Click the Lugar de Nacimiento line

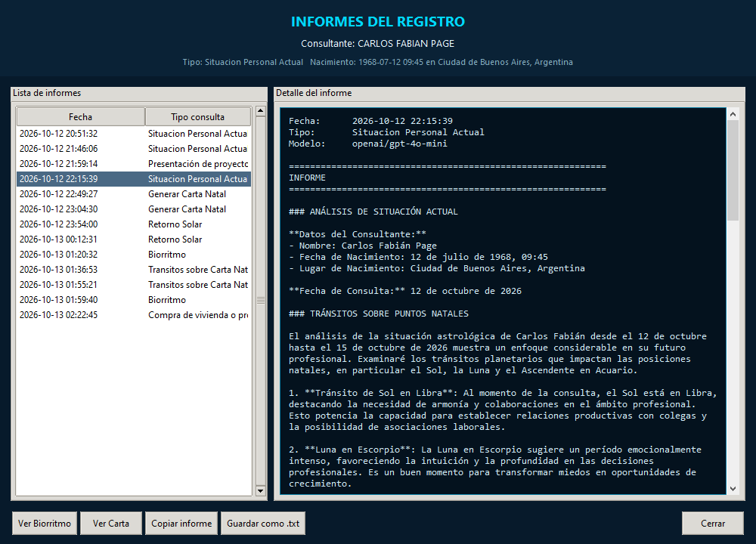click(437, 268)
